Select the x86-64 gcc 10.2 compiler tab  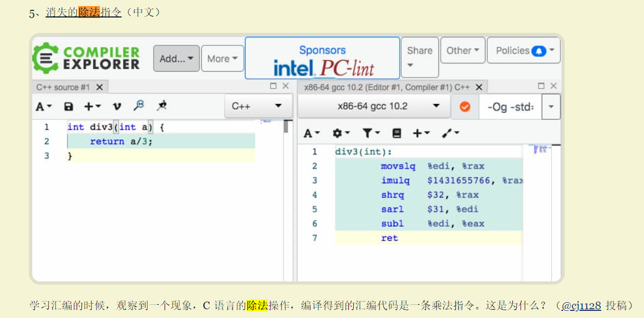387,87
